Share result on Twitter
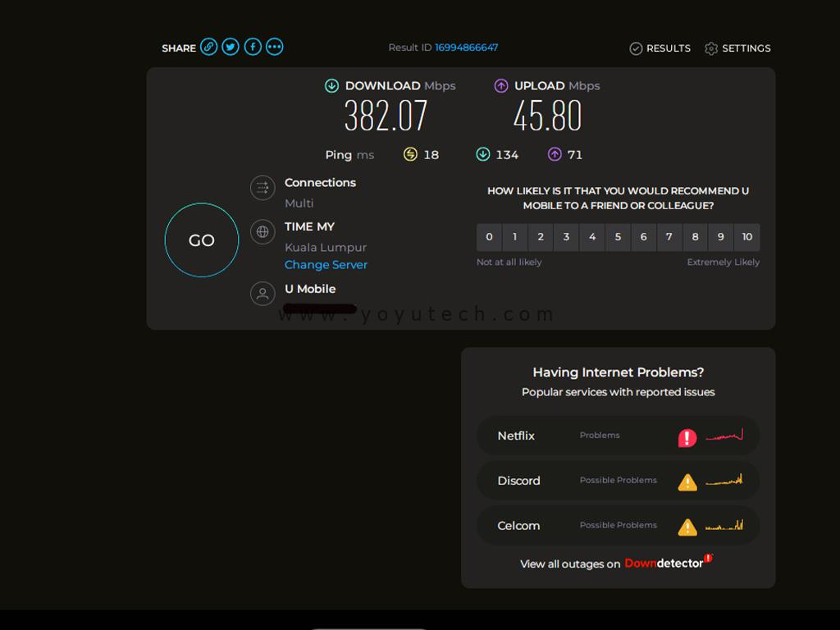 231,47
